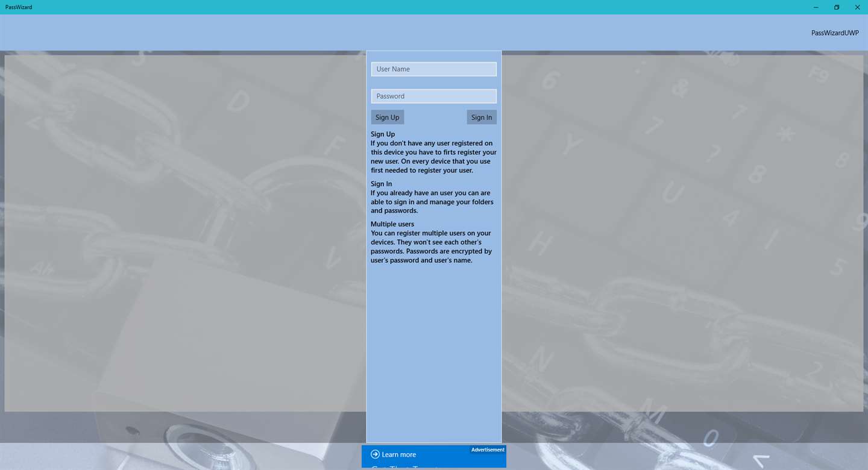The image size is (868, 470).
Task: Minimize the PassWizard window
Action: tap(816, 7)
